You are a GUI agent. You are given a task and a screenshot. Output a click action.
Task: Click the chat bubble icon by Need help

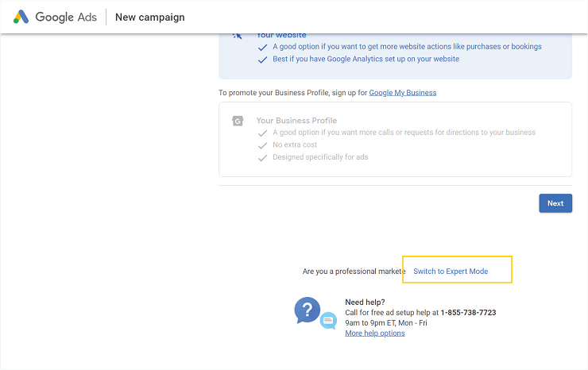pyautogui.click(x=328, y=321)
